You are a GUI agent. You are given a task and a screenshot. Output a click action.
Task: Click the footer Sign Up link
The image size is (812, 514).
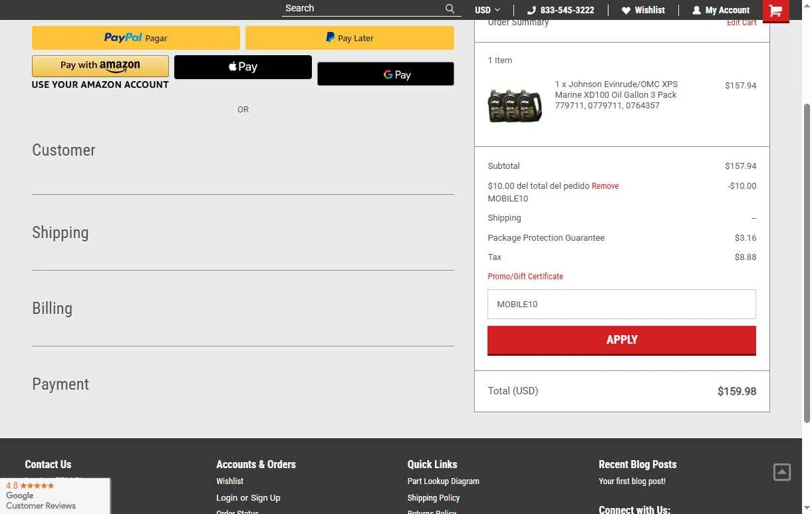click(265, 498)
